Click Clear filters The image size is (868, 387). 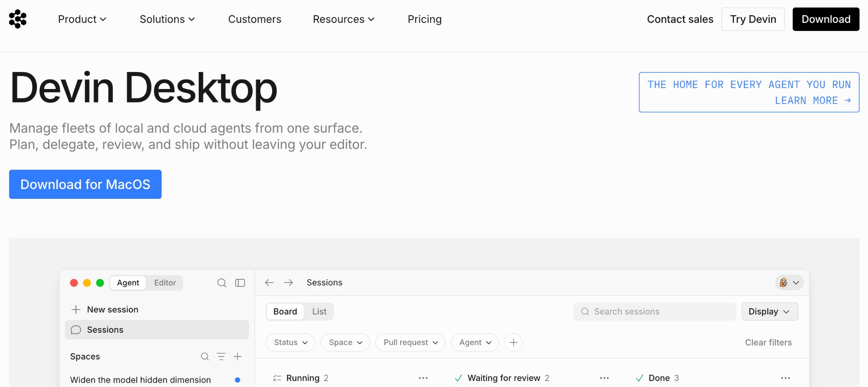[768, 342]
